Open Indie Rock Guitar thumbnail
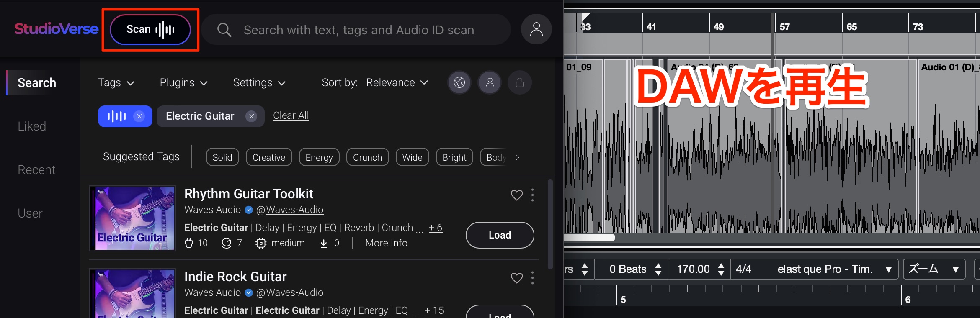 coord(132,293)
